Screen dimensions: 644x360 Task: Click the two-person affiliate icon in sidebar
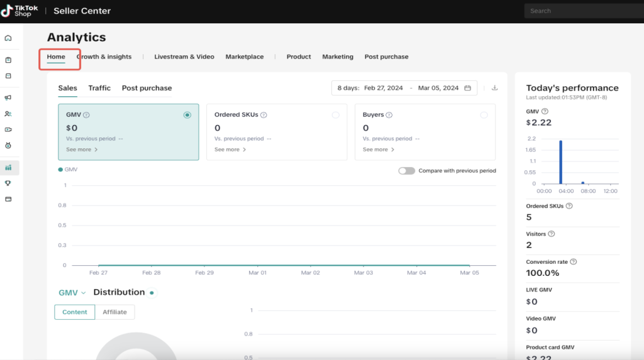click(x=8, y=114)
